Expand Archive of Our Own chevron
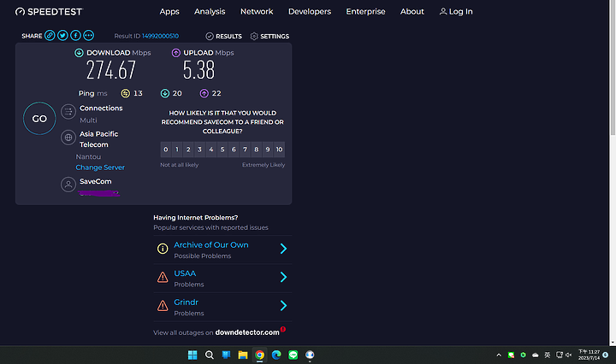Viewport: 616px width, 364px height. 283,249
